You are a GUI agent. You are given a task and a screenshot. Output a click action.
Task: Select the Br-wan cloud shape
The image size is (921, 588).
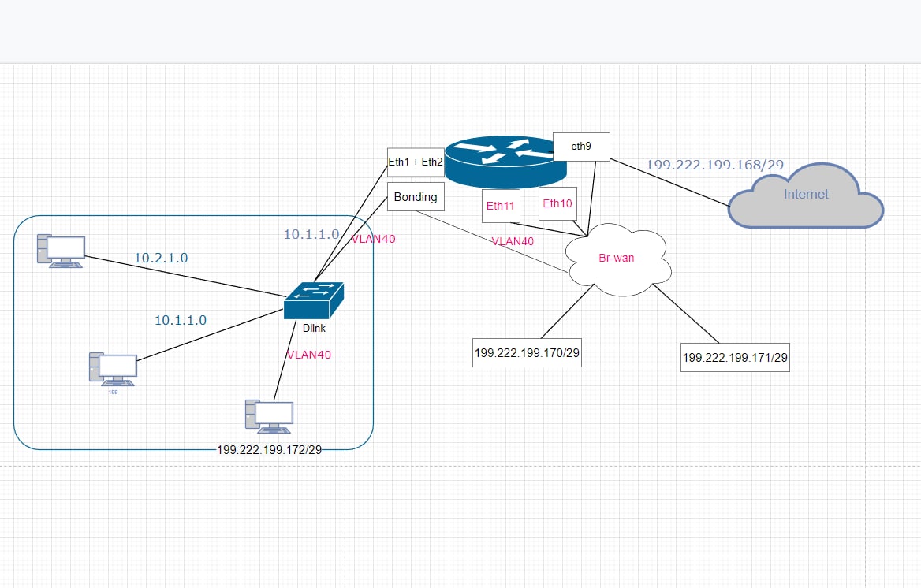click(618, 259)
